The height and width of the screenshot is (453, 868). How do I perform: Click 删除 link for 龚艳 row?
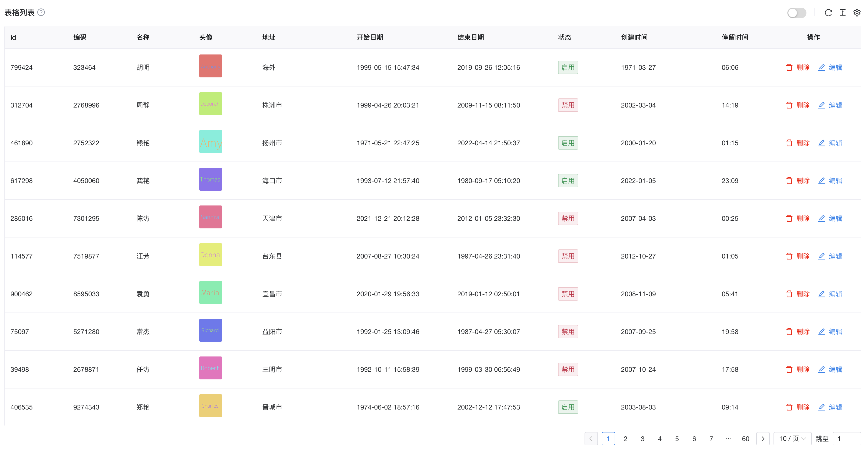coord(803,181)
